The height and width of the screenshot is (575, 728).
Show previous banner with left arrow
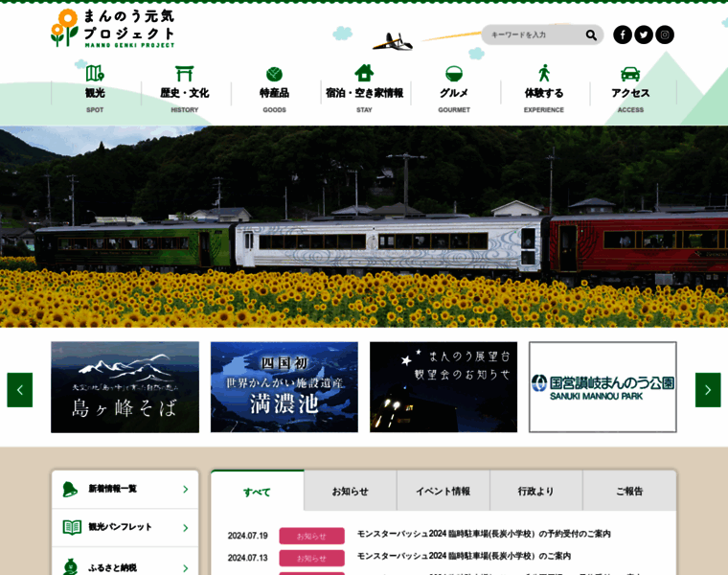(x=20, y=390)
